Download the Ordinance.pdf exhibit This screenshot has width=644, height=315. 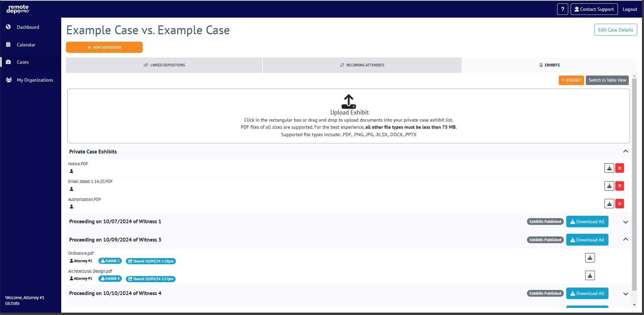coord(590,258)
